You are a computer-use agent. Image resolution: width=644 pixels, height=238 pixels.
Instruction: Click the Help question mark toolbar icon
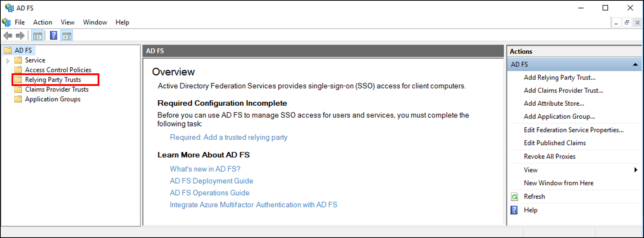(x=53, y=35)
